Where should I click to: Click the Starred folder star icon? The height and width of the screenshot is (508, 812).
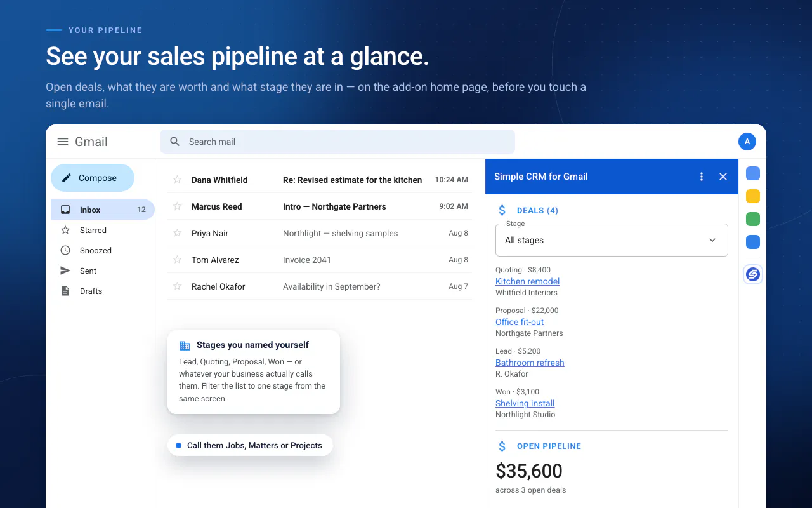[x=65, y=230]
